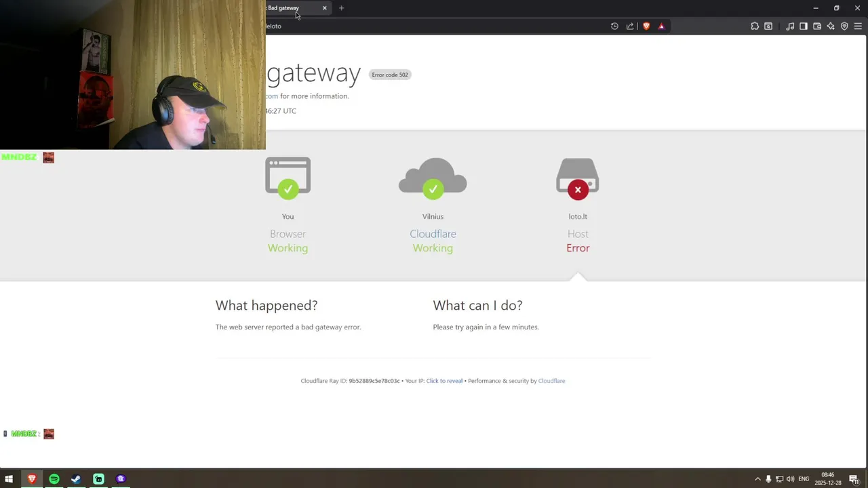This screenshot has height=488, width=868.
Task: Click the share page icon in address bar
Action: [630, 26]
